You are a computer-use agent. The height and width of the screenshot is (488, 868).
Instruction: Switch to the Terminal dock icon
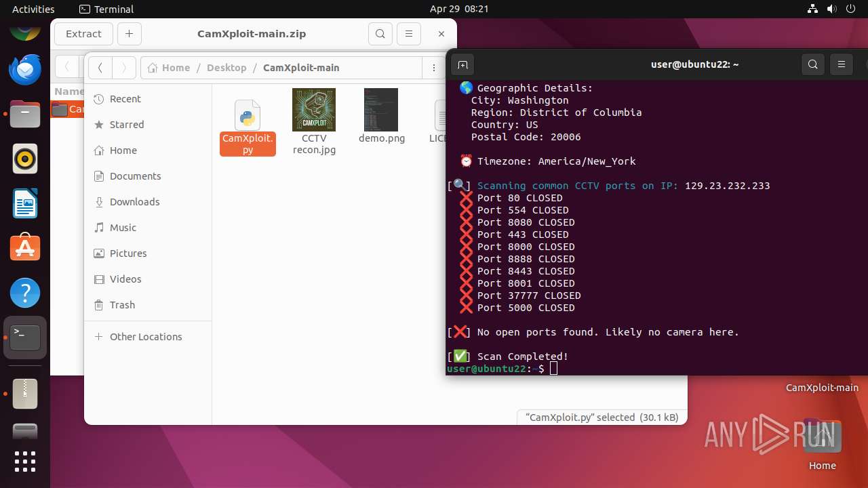[x=25, y=338]
